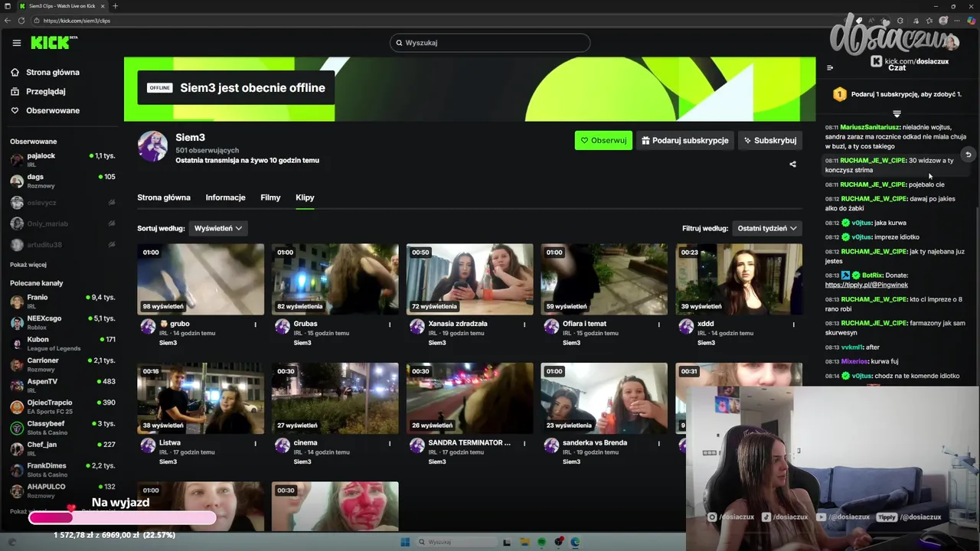Open options menu for sanderka vs Brenda clip

pyautogui.click(x=658, y=443)
